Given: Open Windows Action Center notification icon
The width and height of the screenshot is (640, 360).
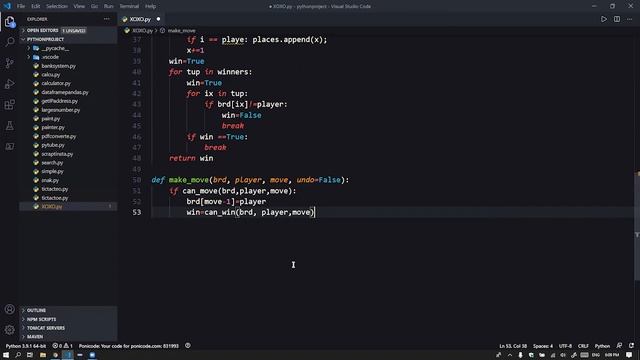Looking at the screenshot, I should 629,355.
